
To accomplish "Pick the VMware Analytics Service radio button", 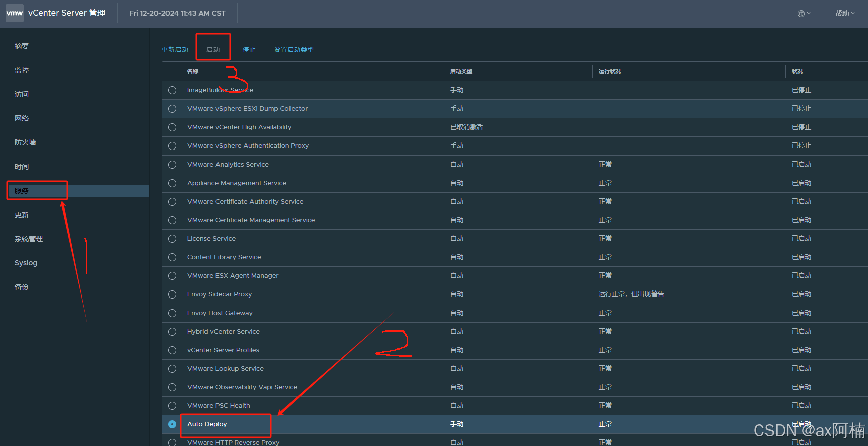I will click(172, 165).
